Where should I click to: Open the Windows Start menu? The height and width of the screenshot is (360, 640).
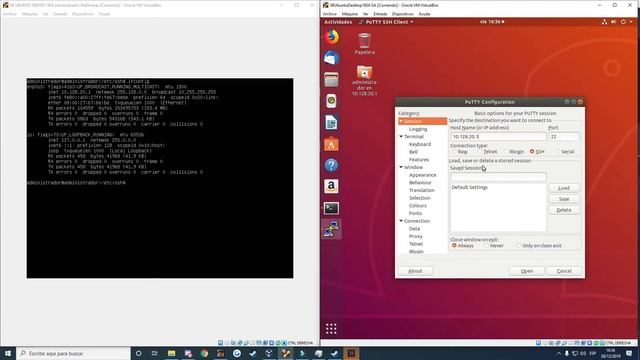point(8,353)
